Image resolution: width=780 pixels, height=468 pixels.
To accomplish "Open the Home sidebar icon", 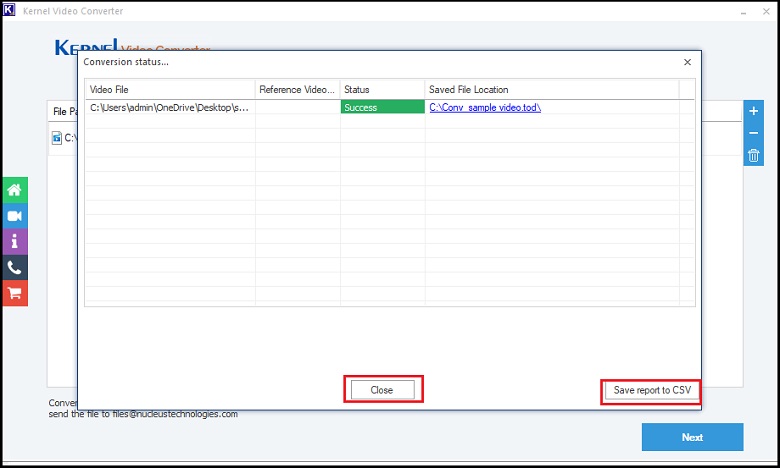I will click(14, 190).
